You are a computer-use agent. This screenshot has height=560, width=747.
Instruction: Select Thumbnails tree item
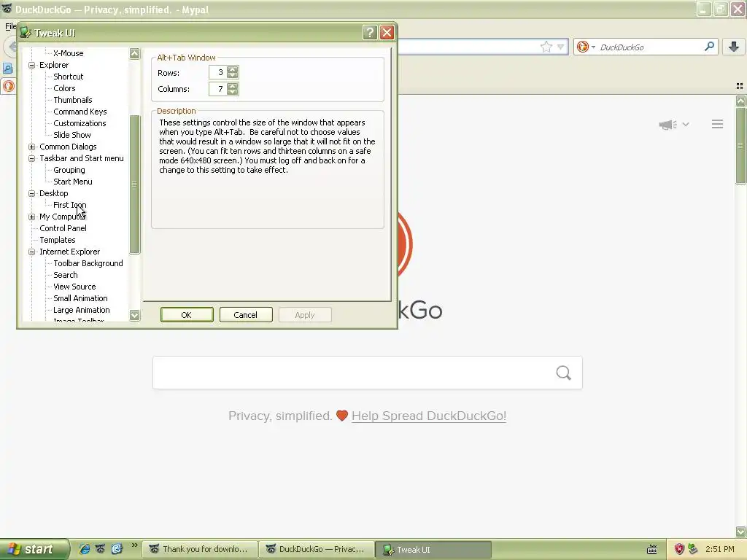pyautogui.click(x=73, y=100)
